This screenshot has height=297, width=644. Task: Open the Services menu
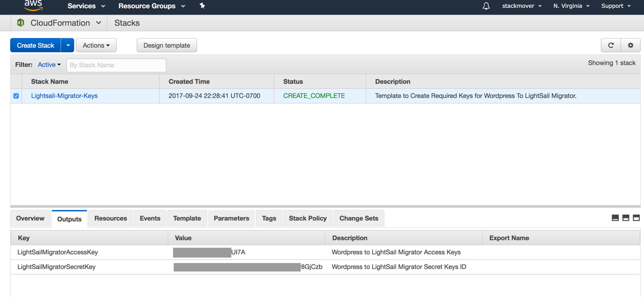click(x=86, y=6)
